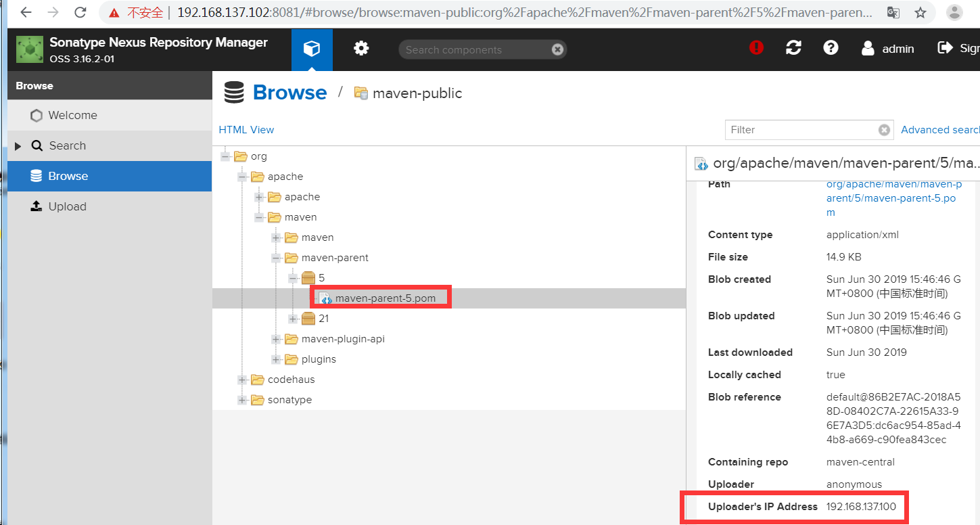The height and width of the screenshot is (525, 980).
Task: Click the Nexus logo icon
Action: coord(30,49)
